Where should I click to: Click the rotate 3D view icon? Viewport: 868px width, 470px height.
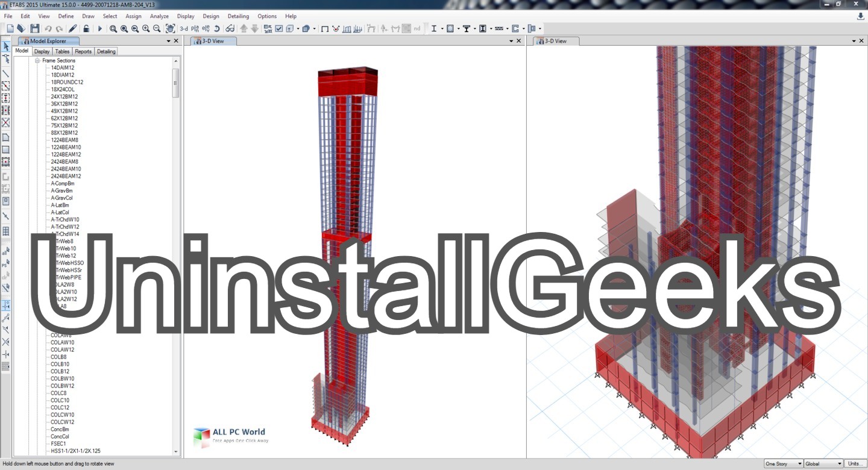pyautogui.click(x=217, y=28)
